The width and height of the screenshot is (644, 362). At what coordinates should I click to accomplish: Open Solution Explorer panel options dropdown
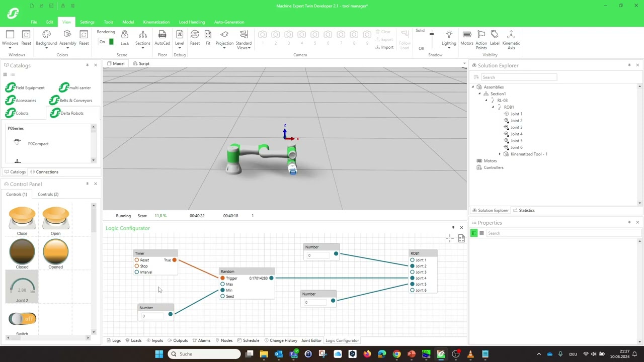629,65
